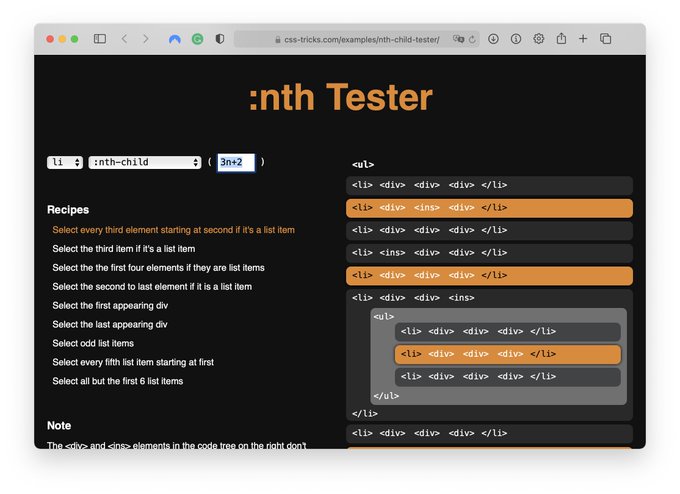The width and height of the screenshot is (680, 494).
Task: Go back with the left chevron
Action: (124, 39)
